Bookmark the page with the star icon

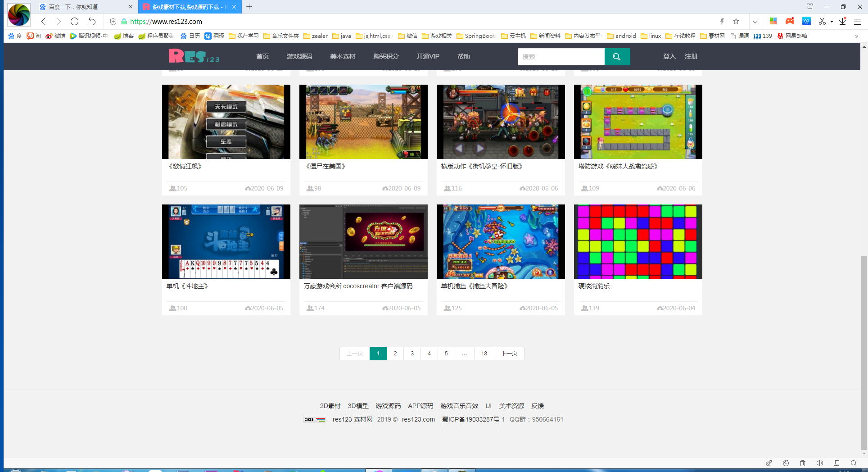pyautogui.click(x=736, y=21)
